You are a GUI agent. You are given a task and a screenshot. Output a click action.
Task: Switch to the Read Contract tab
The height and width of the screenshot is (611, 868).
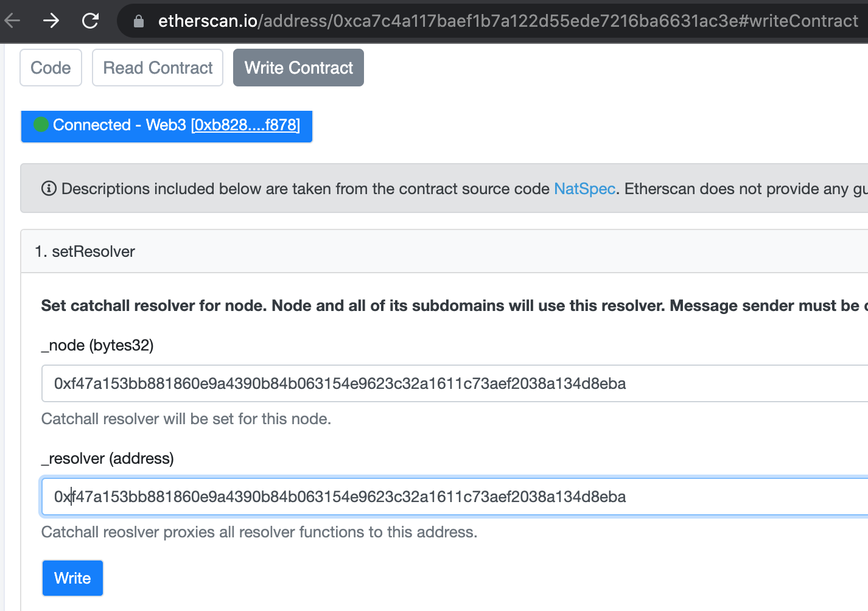tap(157, 68)
